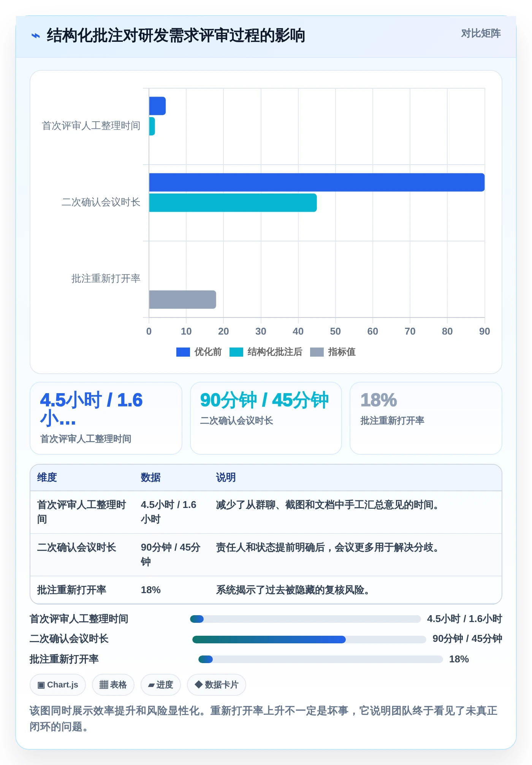Viewport: 532px width, 765px height.
Task: Click the blue bar for 二次确认会议时长
Action: 317,183
